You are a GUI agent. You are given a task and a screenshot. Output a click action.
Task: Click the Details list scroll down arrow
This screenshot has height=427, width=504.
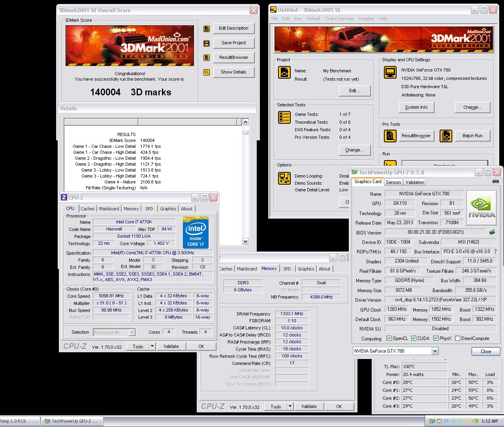point(245,241)
